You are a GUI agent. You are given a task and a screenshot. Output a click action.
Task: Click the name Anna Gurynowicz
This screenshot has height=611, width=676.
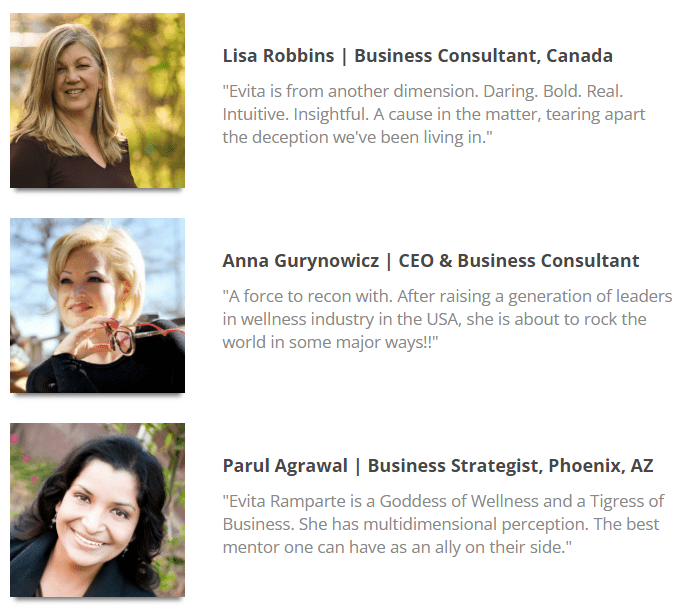pos(300,261)
